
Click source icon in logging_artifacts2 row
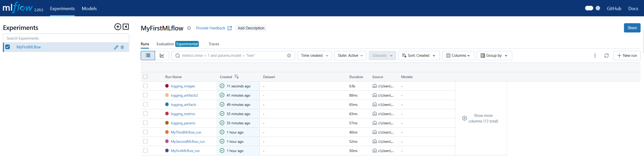(x=374, y=95)
